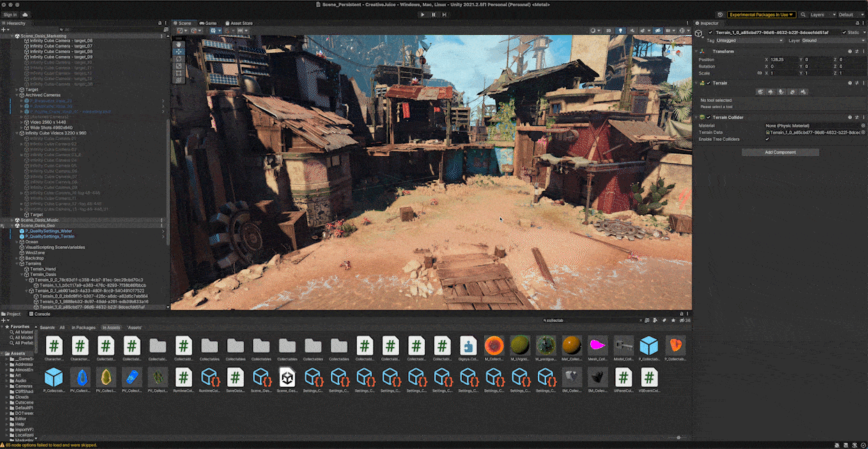Viewport: 868px width, 449px height.
Task: Lock the Inspector panel
Action: click(857, 23)
